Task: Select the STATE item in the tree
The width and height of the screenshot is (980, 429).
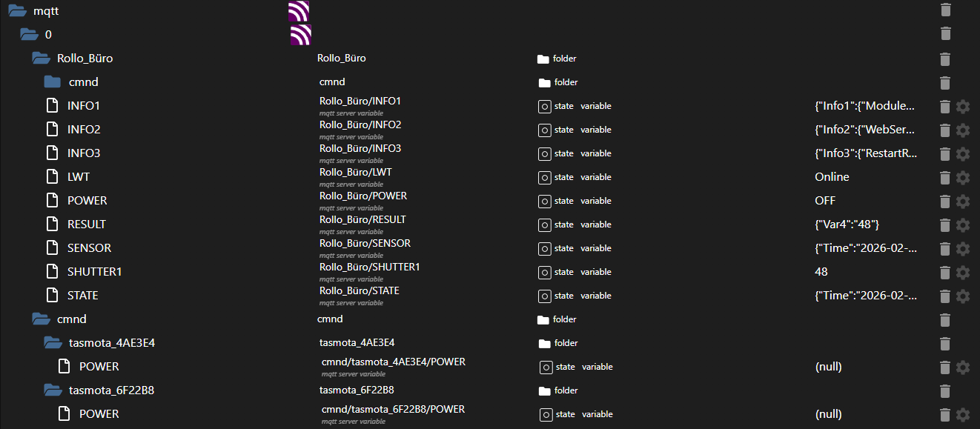Action: 84,295
